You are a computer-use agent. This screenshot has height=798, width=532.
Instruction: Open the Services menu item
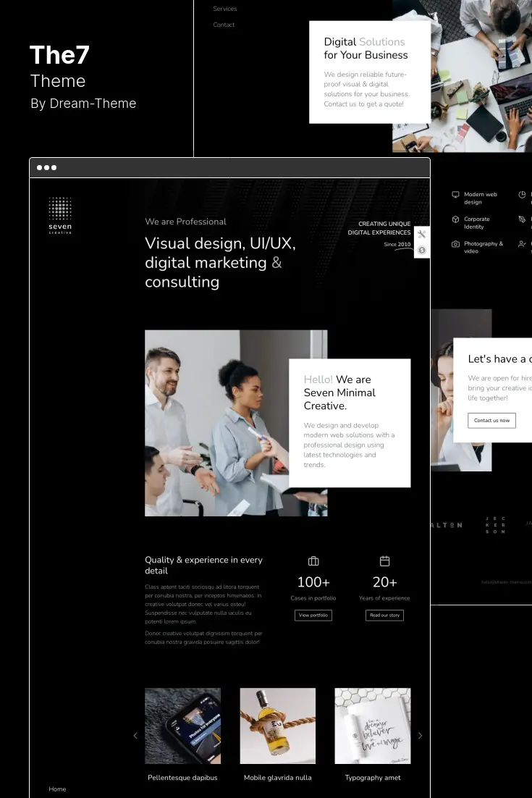(x=225, y=9)
